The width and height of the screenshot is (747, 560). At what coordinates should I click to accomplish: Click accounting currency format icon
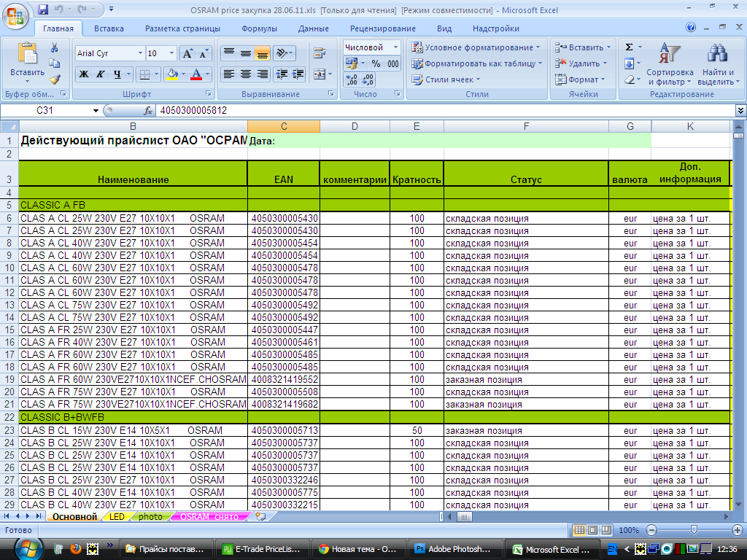tap(352, 63)
